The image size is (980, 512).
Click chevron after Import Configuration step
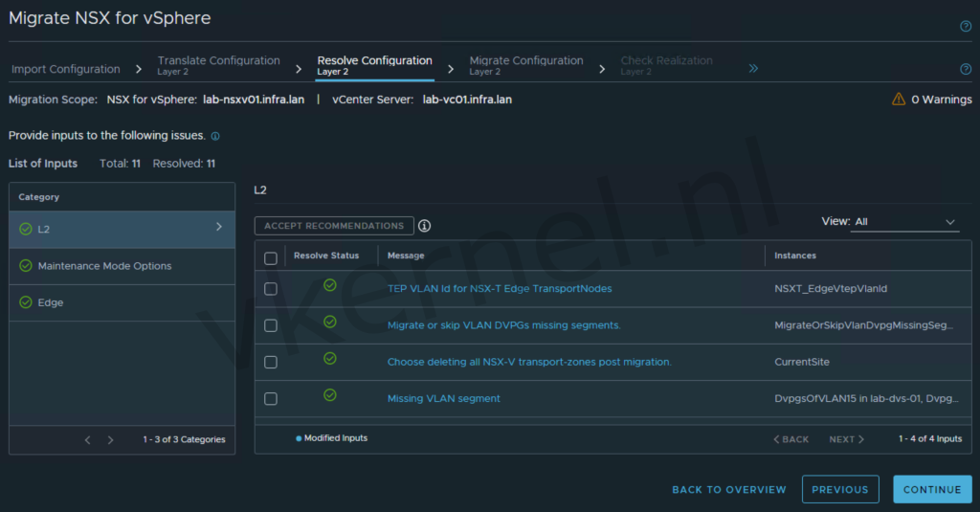[139, 69]
